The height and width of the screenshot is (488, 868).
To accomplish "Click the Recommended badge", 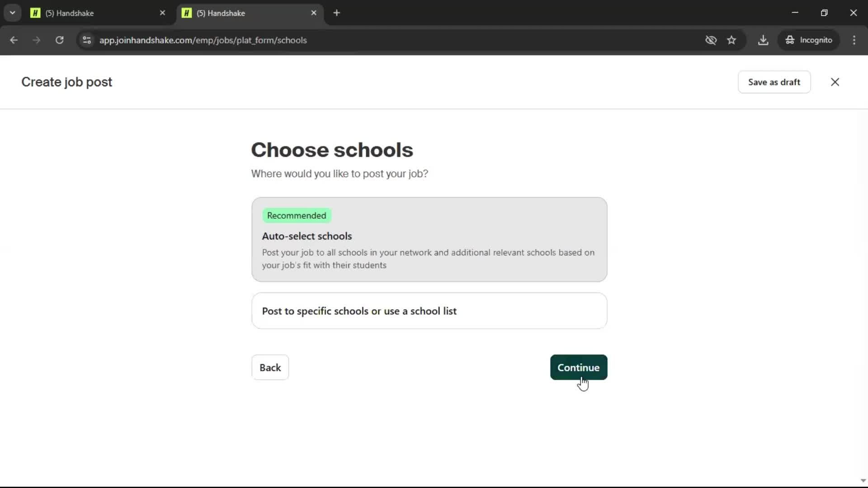I will pyautogui.click(x=297, y=216).
